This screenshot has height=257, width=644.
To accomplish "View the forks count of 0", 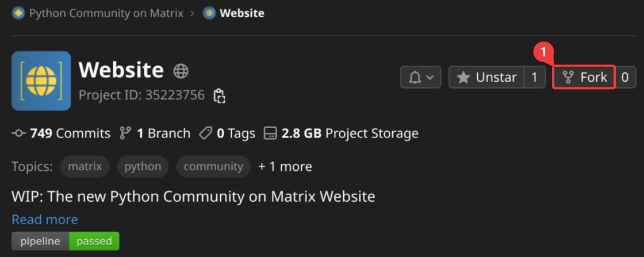I will point(625,77).
